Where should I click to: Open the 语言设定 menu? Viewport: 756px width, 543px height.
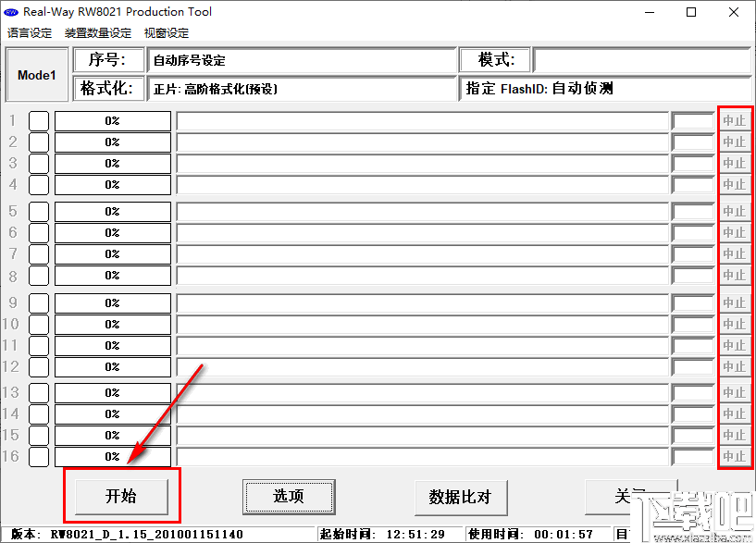click(x=29, y=32)
